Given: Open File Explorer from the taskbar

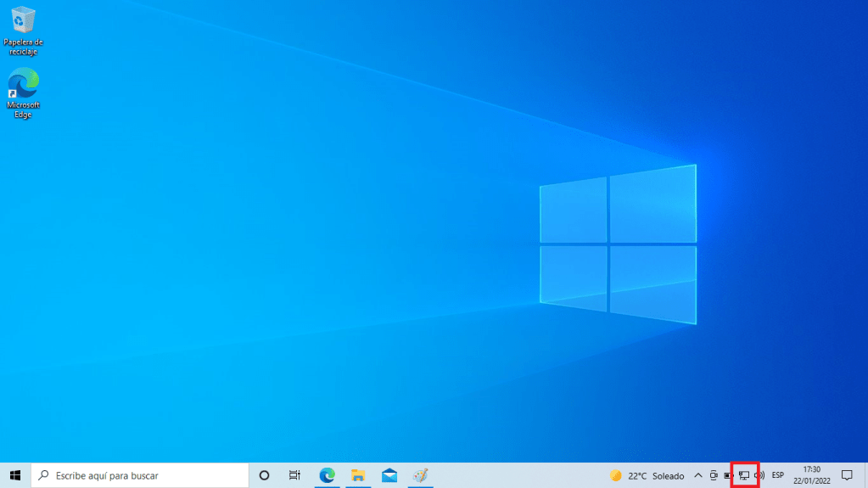Looking at the screenshot, I should [x=358, y=475].
